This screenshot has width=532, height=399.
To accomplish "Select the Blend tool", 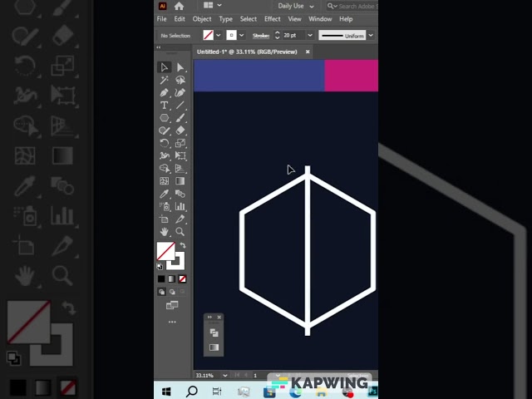I will [x=180, y=194].
